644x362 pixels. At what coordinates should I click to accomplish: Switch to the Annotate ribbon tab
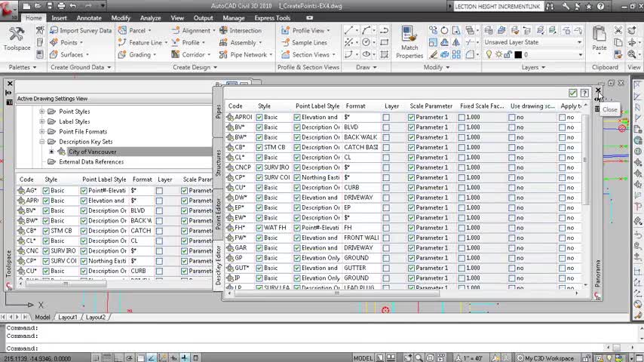[x=89, y=18]
